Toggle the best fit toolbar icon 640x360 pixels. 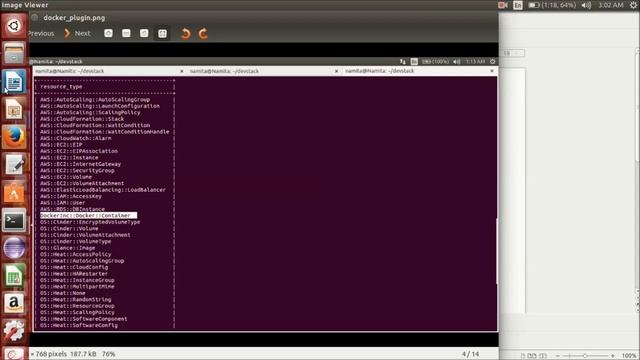coord(162,33)
